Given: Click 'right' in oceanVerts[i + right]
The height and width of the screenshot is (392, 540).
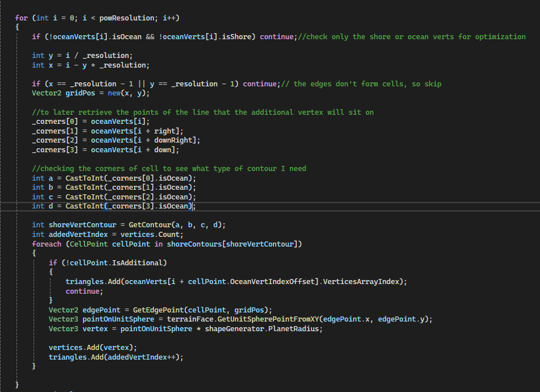Looking at the screenshot, I should click(x=165, y=131).
